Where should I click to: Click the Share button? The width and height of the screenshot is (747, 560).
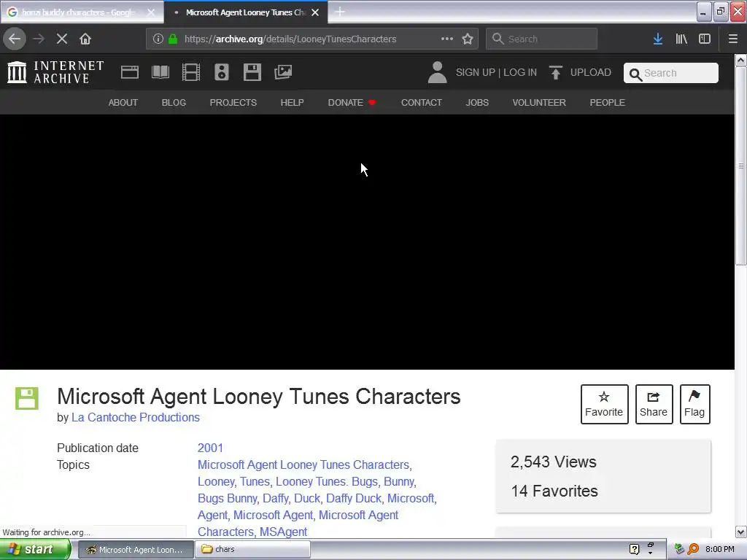pyautogui.click(x=654, y=404)
